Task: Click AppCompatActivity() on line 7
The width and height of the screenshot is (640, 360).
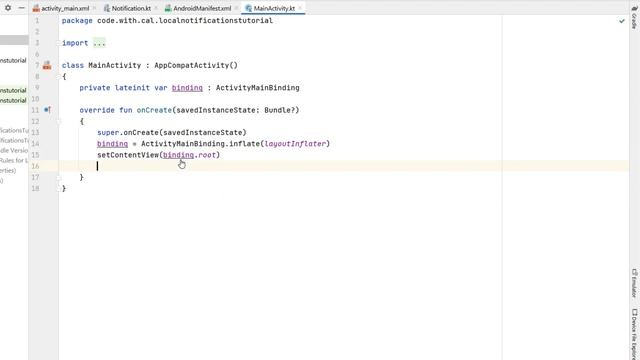Action: 196,65
